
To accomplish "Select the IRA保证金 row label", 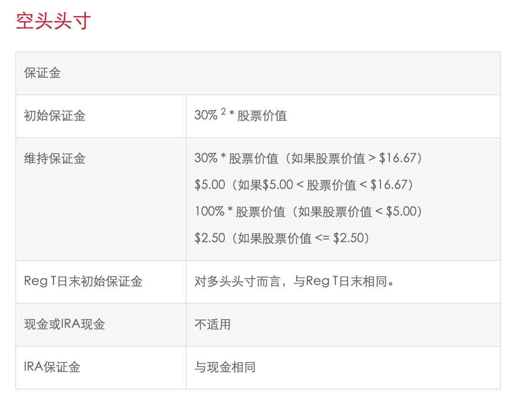I will [x=52, y=367].
